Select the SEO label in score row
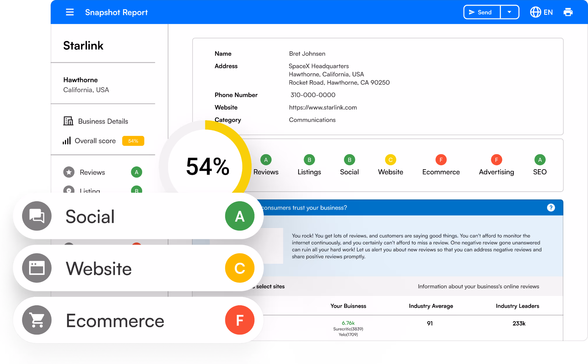The width and height of the screenshot is (588, 364). tap(540, 172)
